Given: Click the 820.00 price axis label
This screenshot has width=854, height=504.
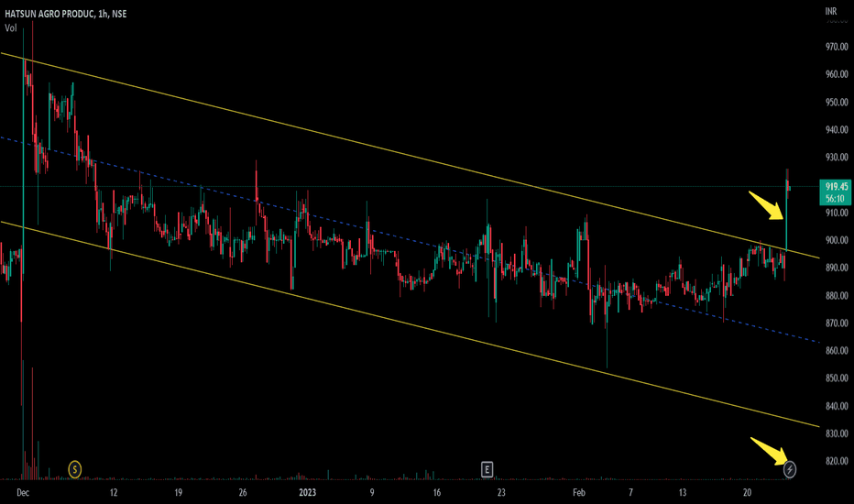Looking at the screenshot, I should point(837,460).
